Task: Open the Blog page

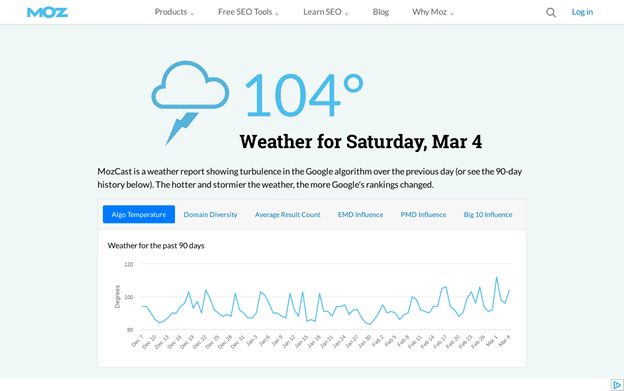Action: coord(380,12)
